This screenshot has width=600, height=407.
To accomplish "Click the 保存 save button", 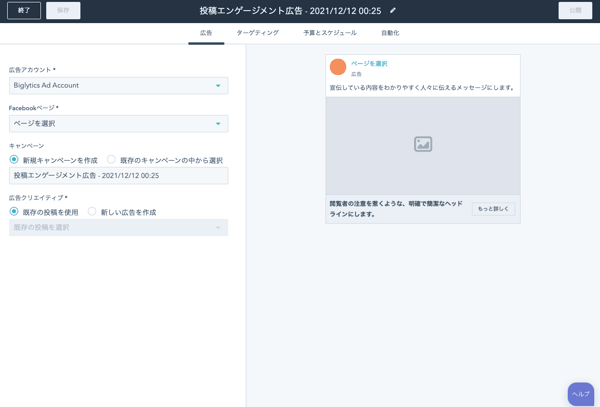I will pyautogui.click(x=63, y=11).
